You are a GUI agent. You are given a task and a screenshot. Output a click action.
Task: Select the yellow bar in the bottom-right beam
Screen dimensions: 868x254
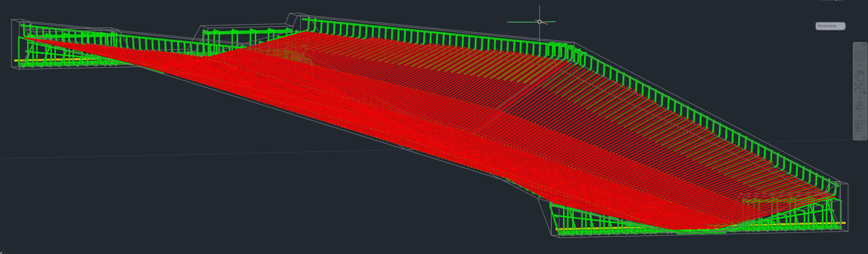click(790, 224)
